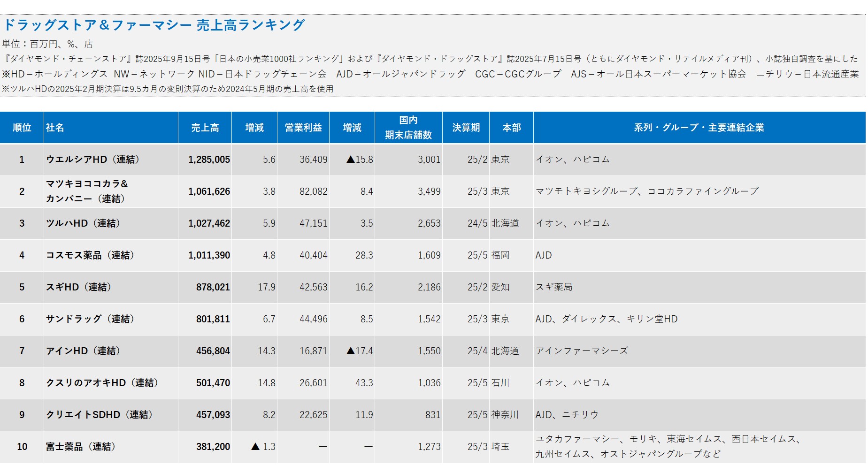Select サンドラッグ（連結） in rank 6
Viewport: 868px width, 465px height.
point(89,319)
